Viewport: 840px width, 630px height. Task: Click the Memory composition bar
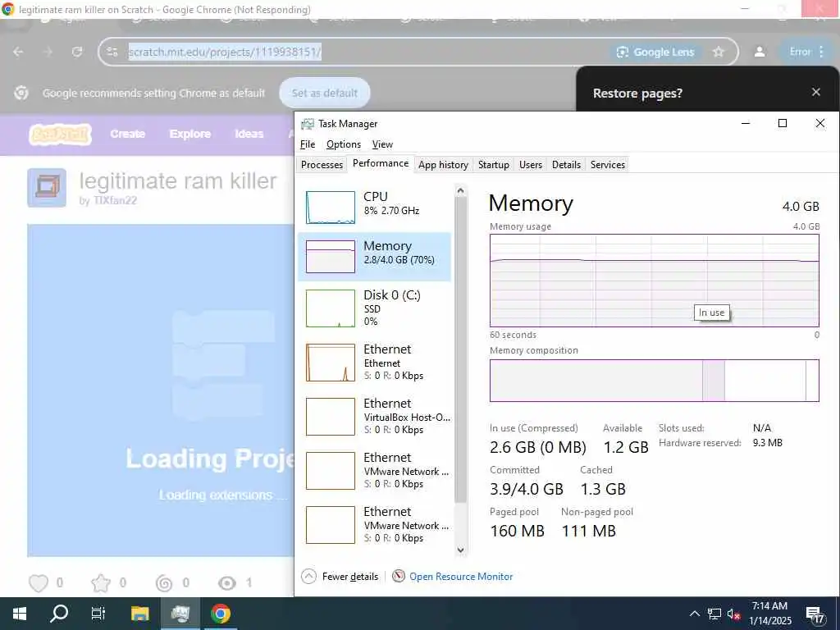654,381
